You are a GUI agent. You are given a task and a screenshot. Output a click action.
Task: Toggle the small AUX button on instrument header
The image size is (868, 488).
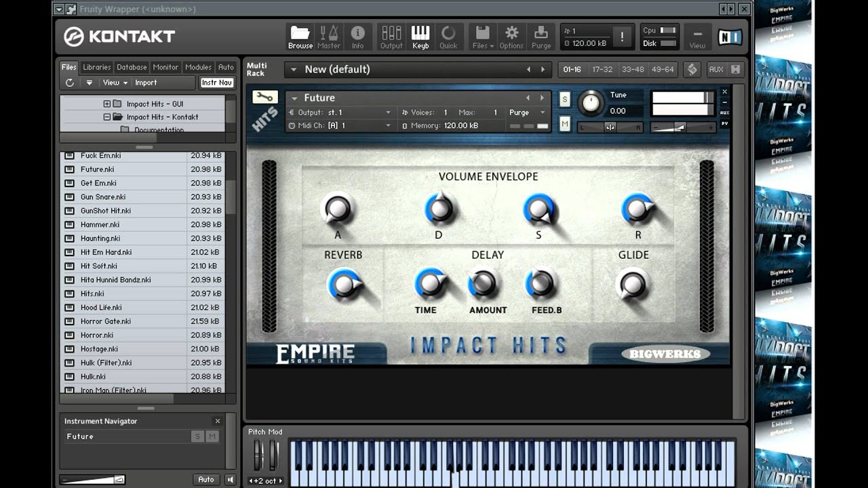click(724, 113)
